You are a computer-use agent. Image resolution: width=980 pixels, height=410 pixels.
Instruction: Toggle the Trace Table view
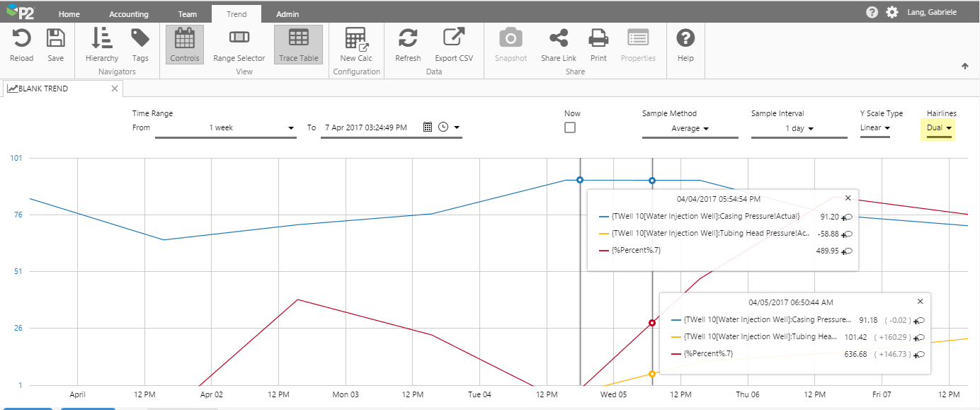click(298, 45)
